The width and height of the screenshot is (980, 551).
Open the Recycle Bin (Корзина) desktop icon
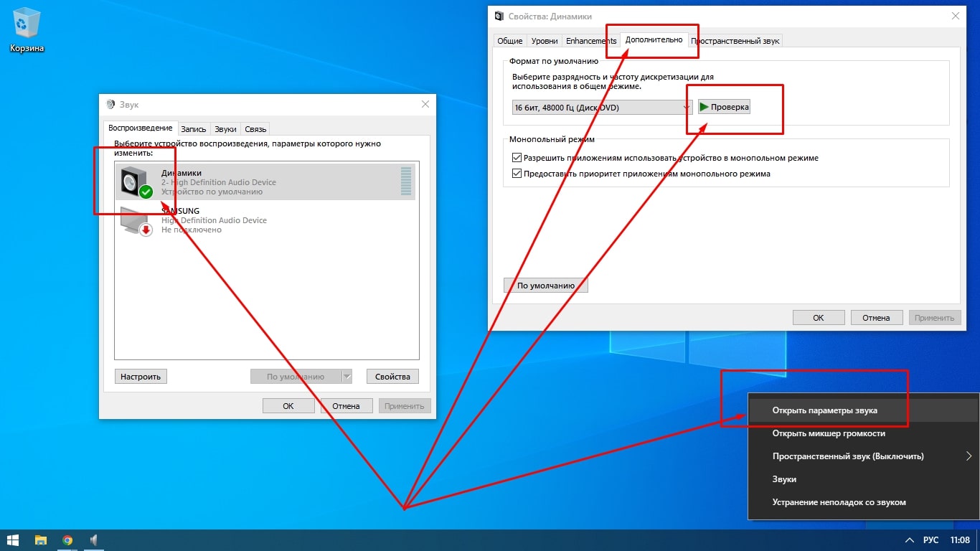point(27,26)
